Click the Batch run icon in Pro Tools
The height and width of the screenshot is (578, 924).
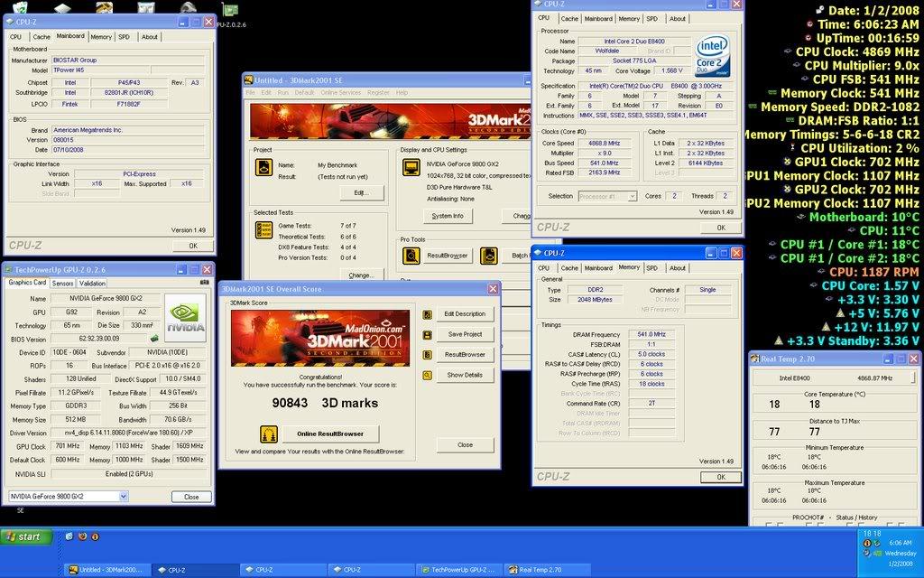coord(488,256)
